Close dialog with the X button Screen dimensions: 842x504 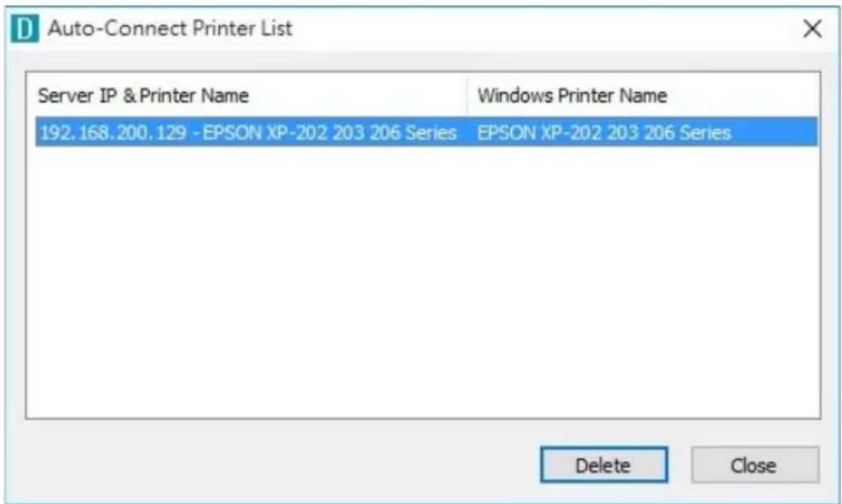812,28
